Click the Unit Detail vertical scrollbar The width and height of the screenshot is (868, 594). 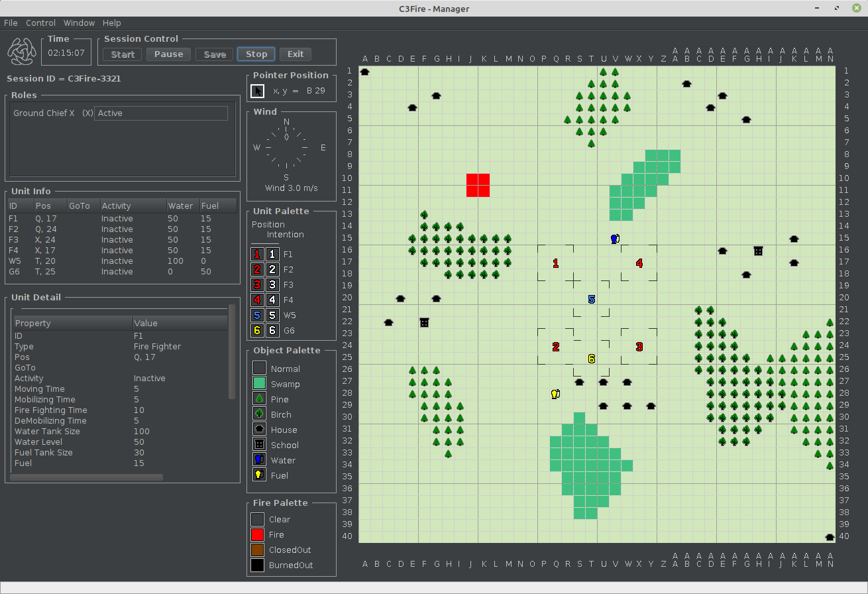(x=231, y=351)
